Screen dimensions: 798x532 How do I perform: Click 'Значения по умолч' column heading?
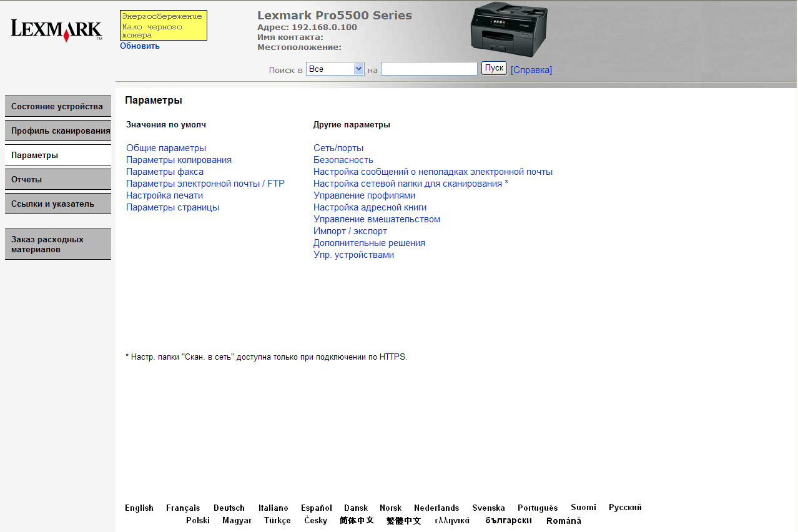[166, 124]
